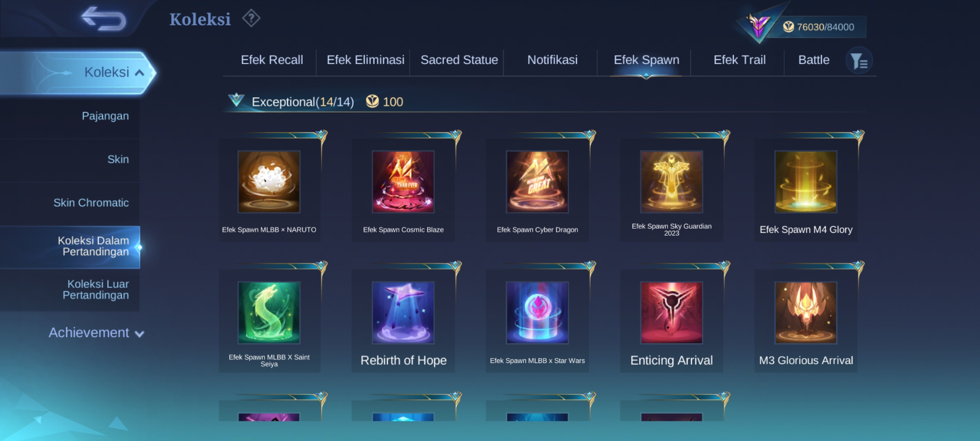Expand the Achievement sidebar section
Image resolution: width=980 pixels, height=441 pixels.
tap(96, 333)
